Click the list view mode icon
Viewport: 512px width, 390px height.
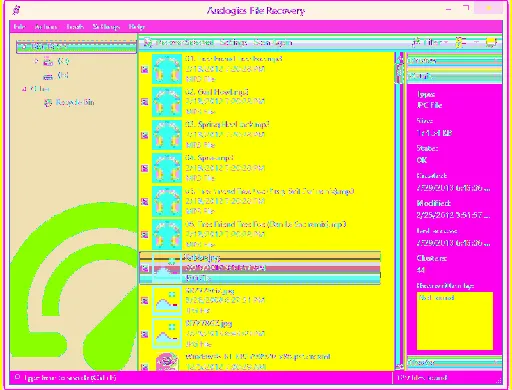pyautogui.click(x=461, y=42)
